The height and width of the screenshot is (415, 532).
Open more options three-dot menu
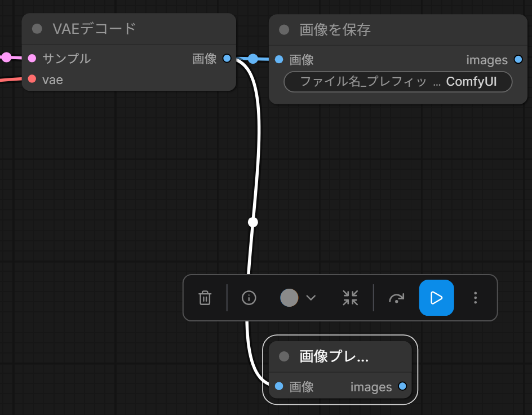475,298
